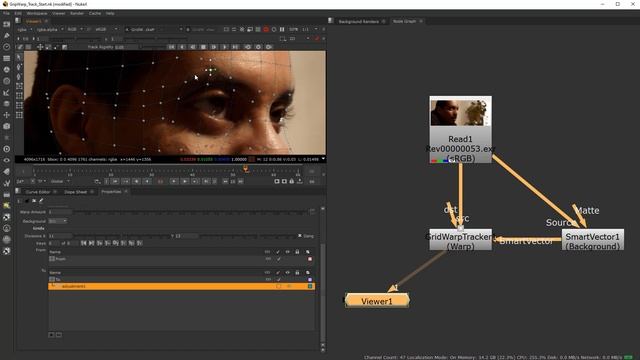Open the Global frame range dropdown

[60, 181]
